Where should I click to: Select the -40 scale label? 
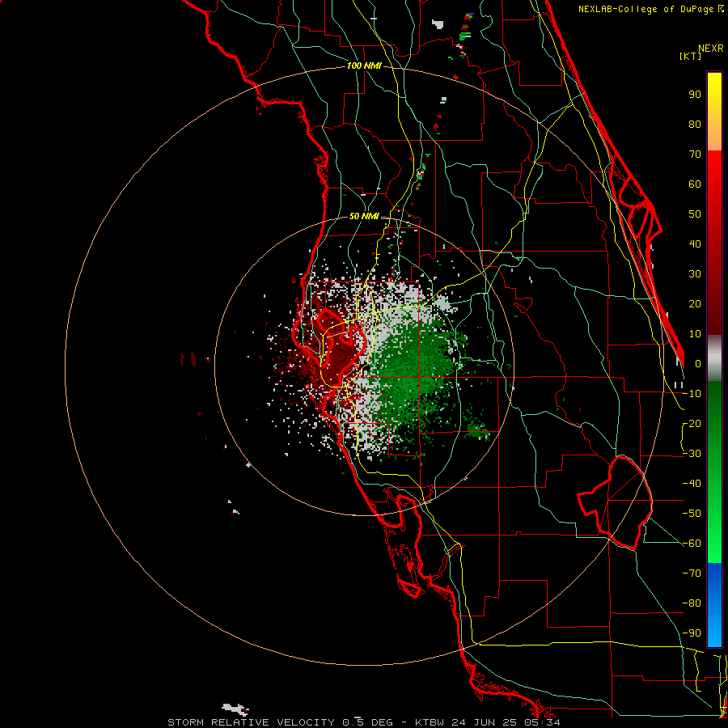(x=692, y=484)
